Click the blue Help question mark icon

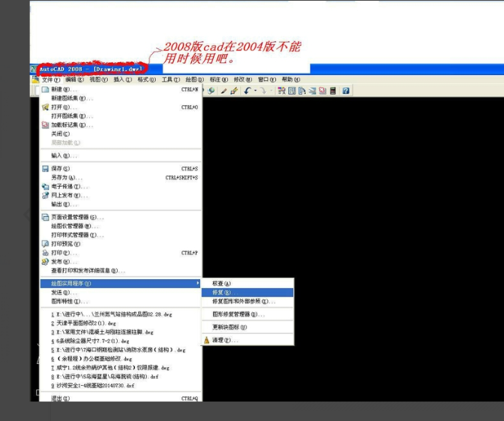click(x=346, y=91)
